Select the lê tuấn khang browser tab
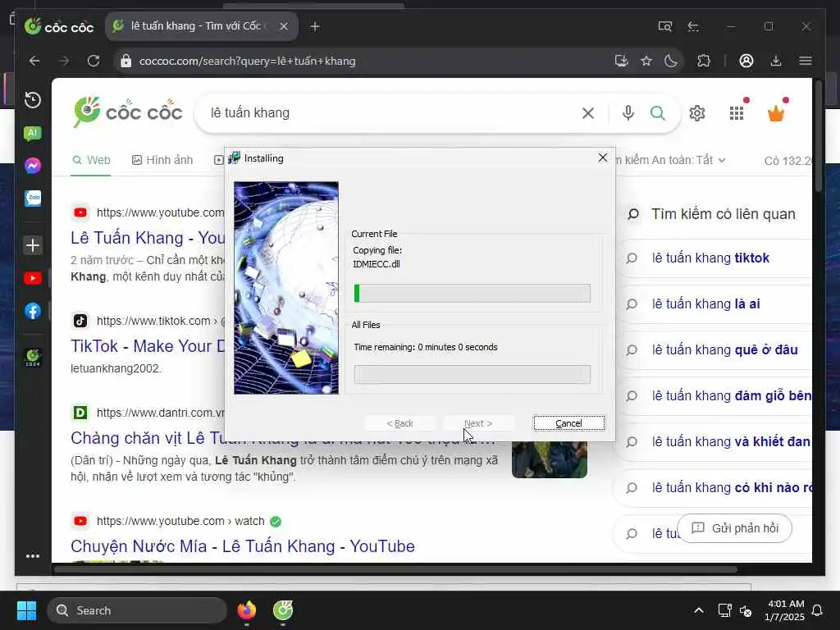The image size is (840, 630). click(x=202, y=26)
